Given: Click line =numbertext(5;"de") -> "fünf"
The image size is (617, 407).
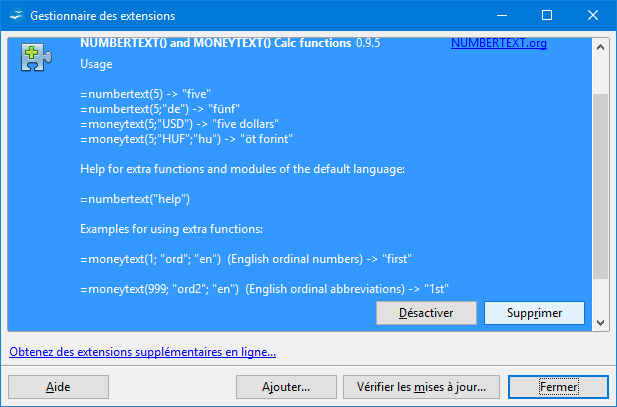Looking at the screenshot, I should pos(160,109).
